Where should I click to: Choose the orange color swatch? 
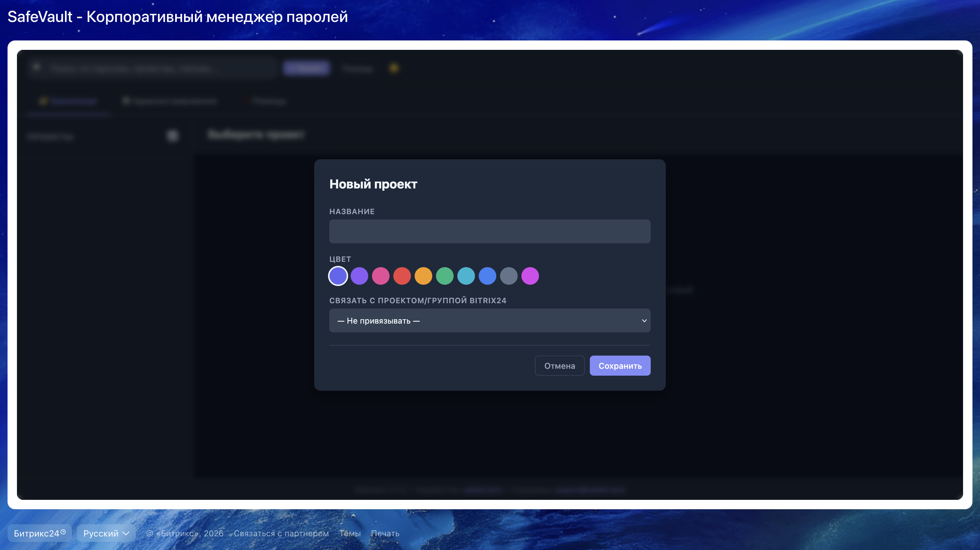pyautogui.click(x=423, y=276)
